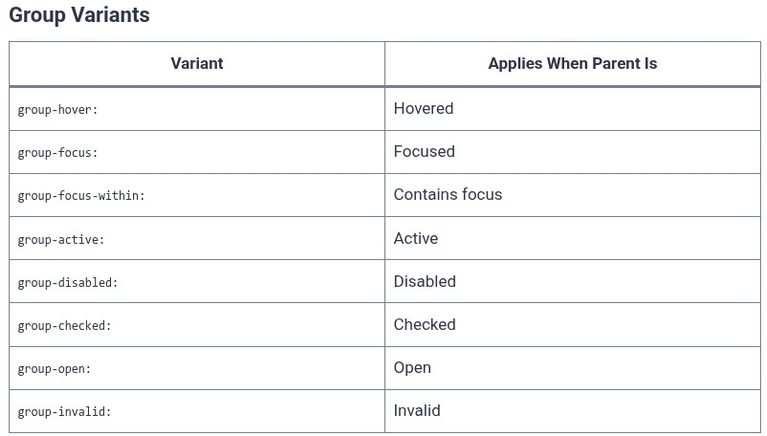Select the Disabled description text
Image resolution: width=767 pixels, height=436 pixels.
tap(425, 281)
